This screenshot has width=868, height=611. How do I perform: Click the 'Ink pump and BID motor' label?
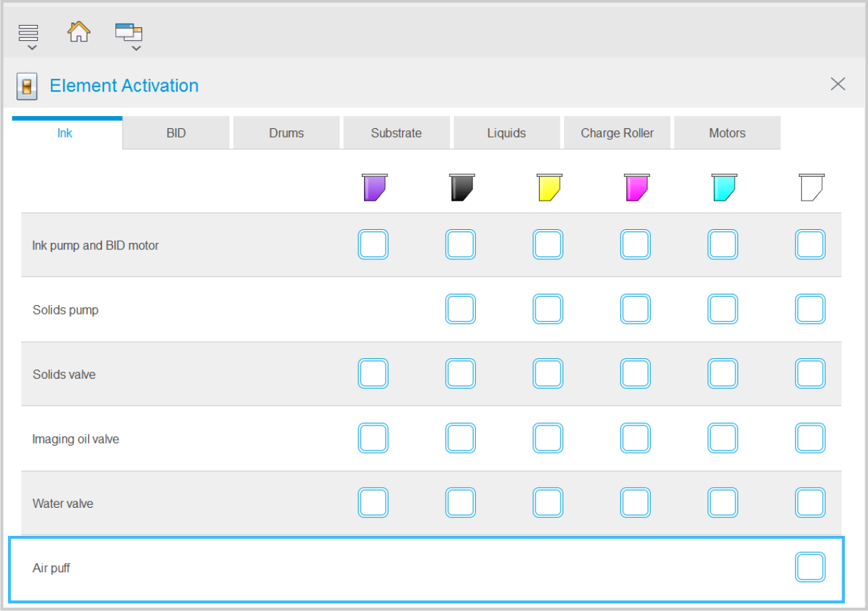pos(95,246)
